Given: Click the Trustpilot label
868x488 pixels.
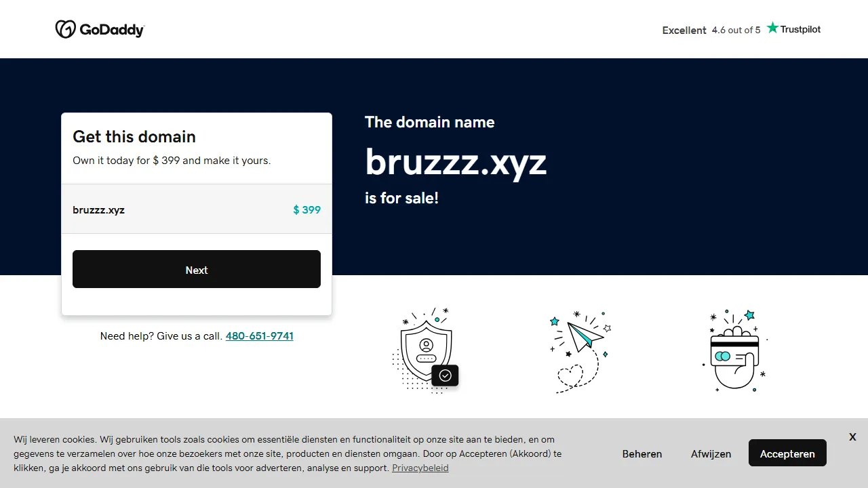Looking at the screenshot, I should click(x=800, y=29).
